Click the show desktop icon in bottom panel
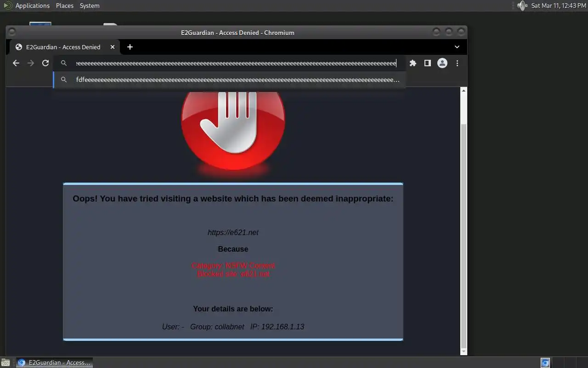 click(x=5, y=362)
